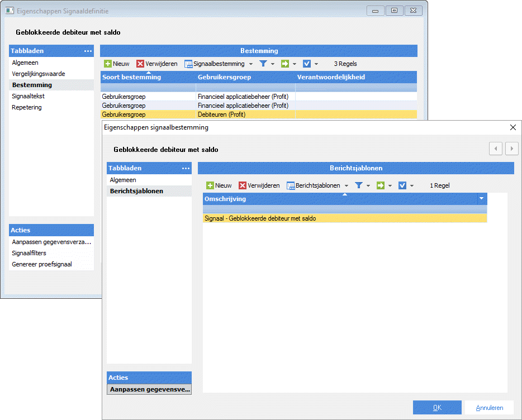Click the red Verwijderen icon in Berichtsjablonen toolbar
Screen dimensions: 522x420
[x=243, y=185]
